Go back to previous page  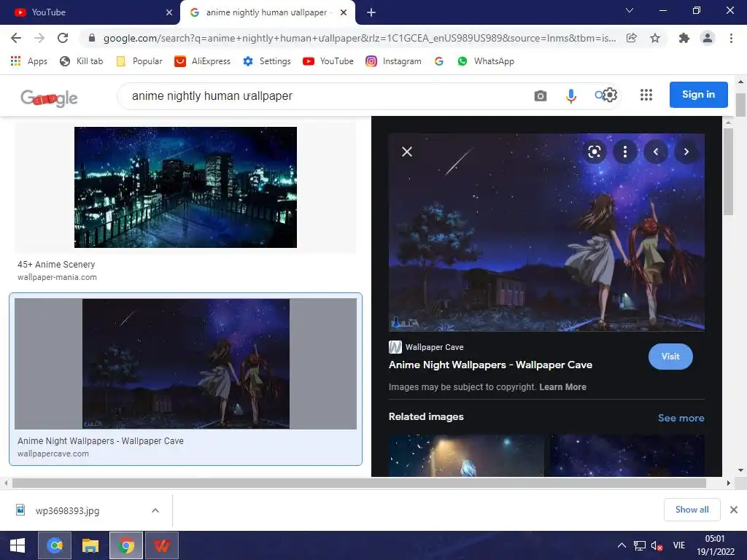click(x=16, y=38)
